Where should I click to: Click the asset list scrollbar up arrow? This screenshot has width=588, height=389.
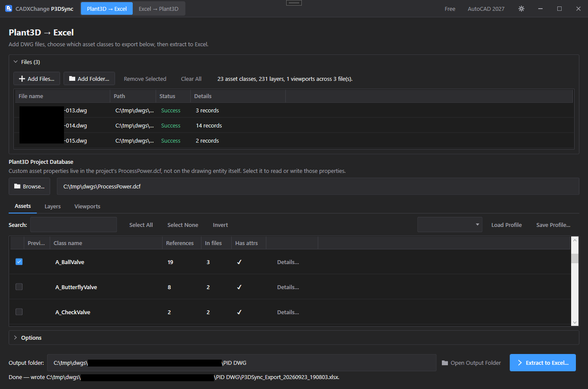click(x=575, y=240)
